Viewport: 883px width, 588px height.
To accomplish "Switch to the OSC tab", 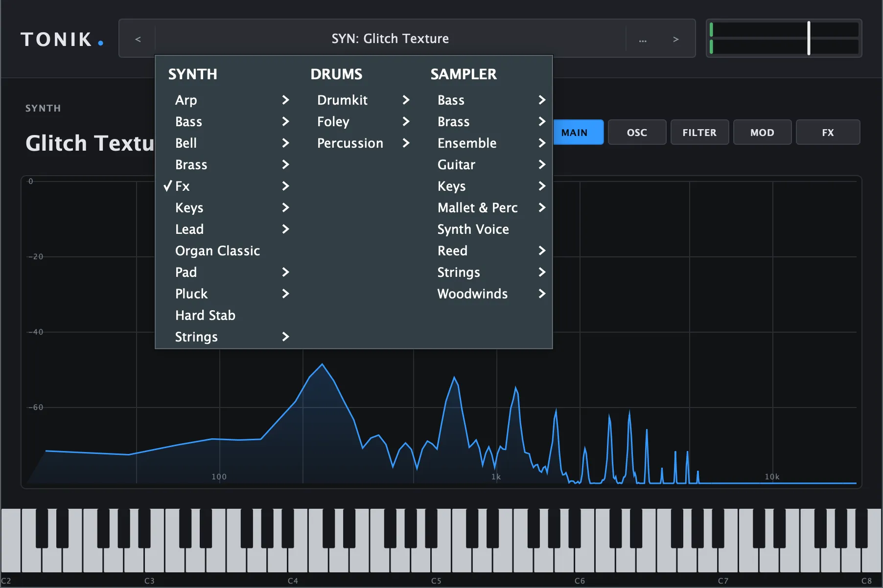I will coord(637,132).
